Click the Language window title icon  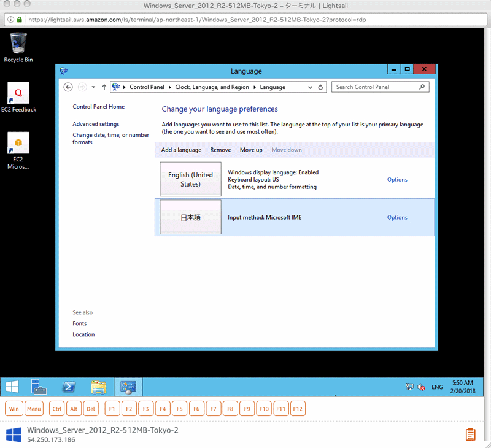(64, 71)
